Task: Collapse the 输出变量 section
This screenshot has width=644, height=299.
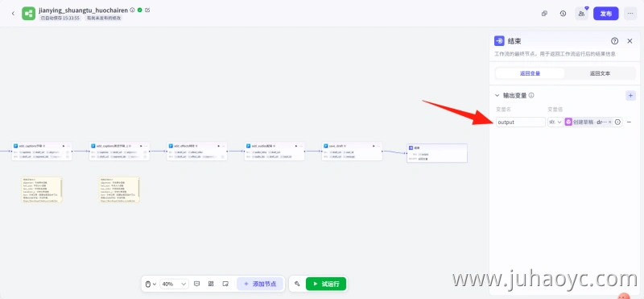Action: (497, 95)
